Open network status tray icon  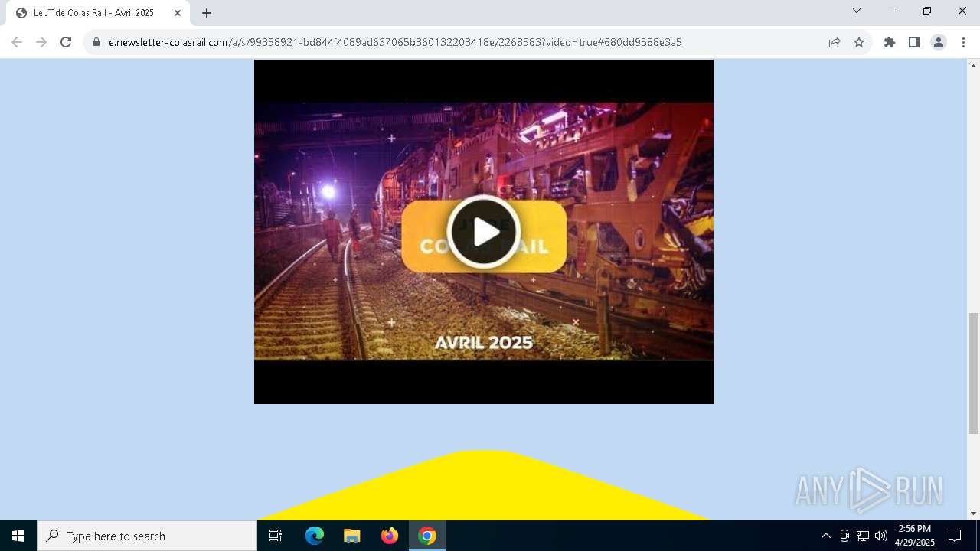coord(863,536)
